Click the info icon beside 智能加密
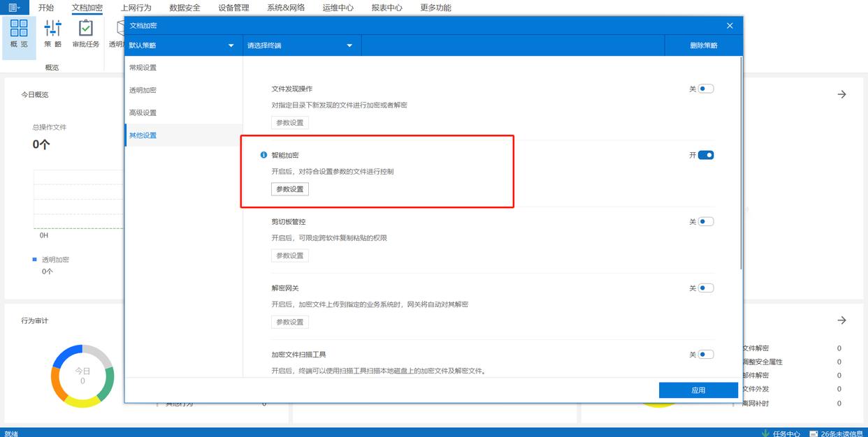The height and width of the screenshot is (437, 868). click(263, 155)
